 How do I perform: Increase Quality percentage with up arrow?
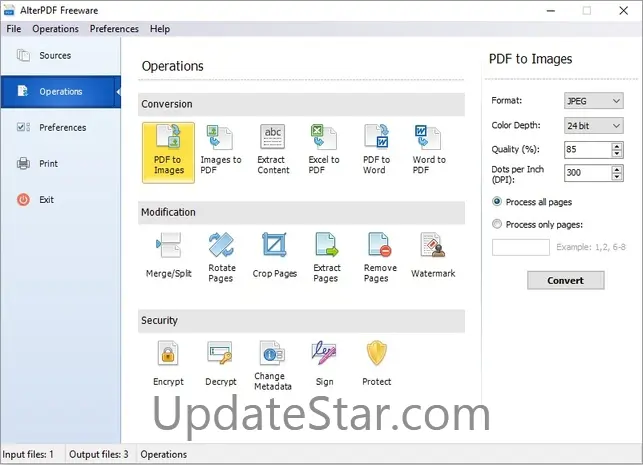click(x=617, y=146)
